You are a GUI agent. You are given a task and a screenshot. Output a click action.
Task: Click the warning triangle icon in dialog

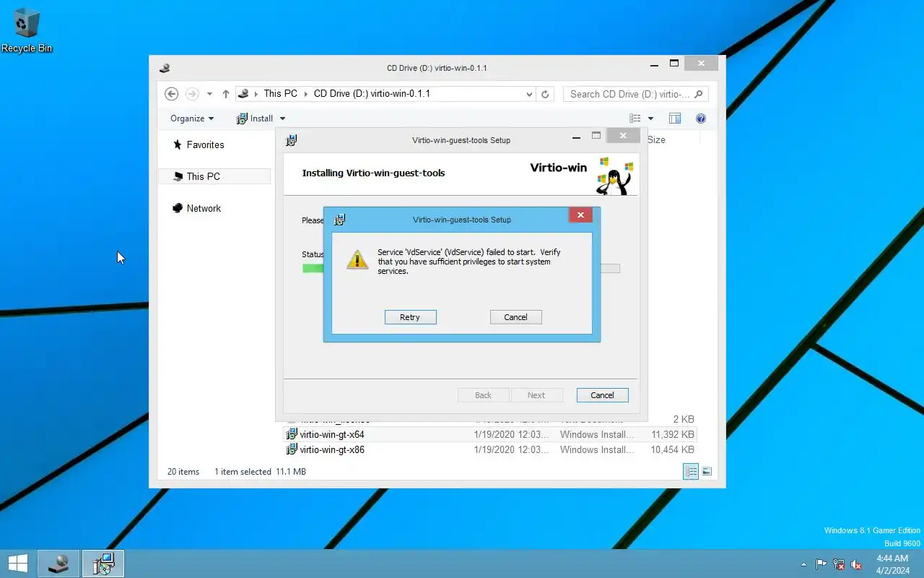tap(357, 260)
